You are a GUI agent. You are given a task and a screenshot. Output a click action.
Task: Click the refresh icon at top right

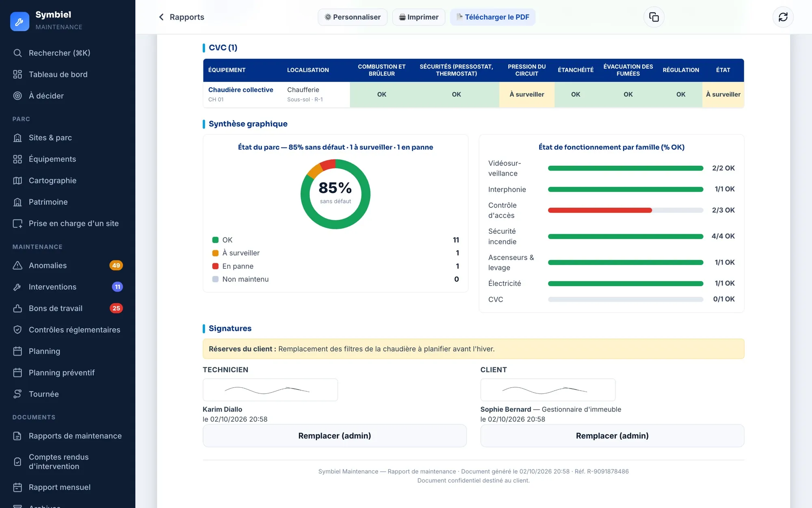tap(783, 17)
